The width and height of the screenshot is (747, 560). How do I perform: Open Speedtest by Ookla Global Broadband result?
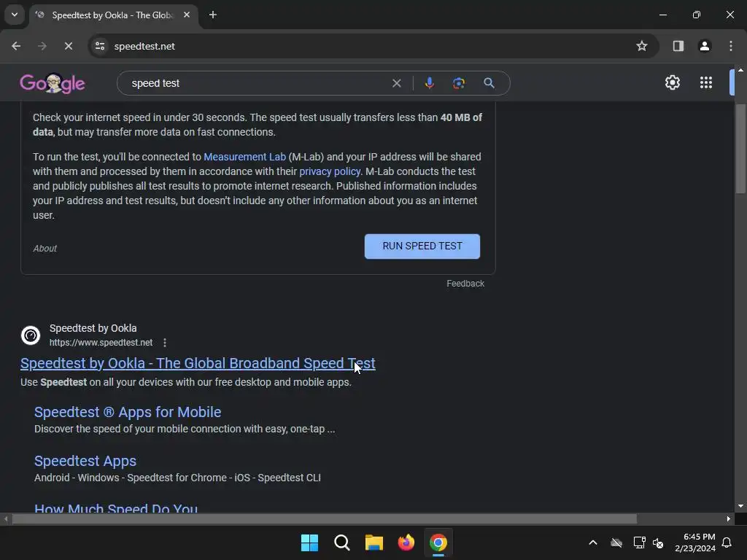pos(198,363)
